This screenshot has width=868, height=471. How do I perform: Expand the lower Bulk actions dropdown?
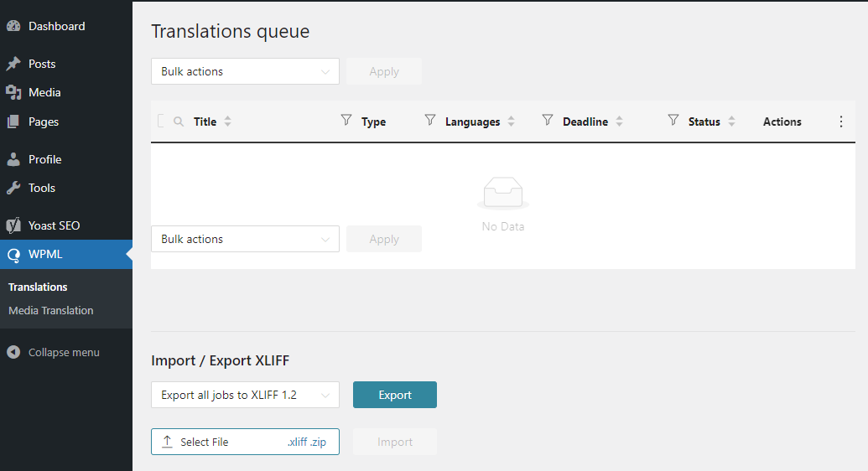click(245, 239)
